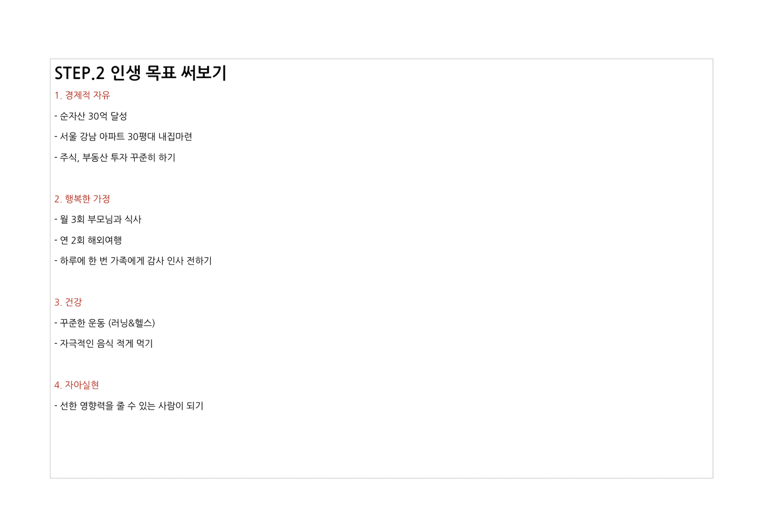The height and width of the screenshot is (532, 761).
Task: Click the line '서울 강남 아파트 30평대 내집마련'
Action: pyautogui.click(x=123, y=137)
